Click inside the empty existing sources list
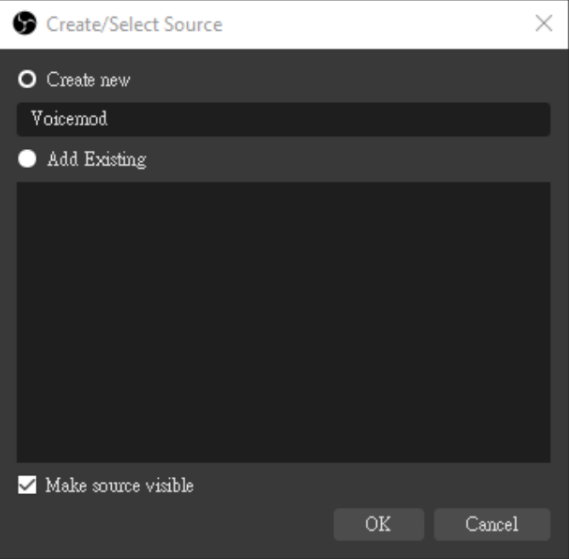 pyautogui.click(x=283, y=322)
